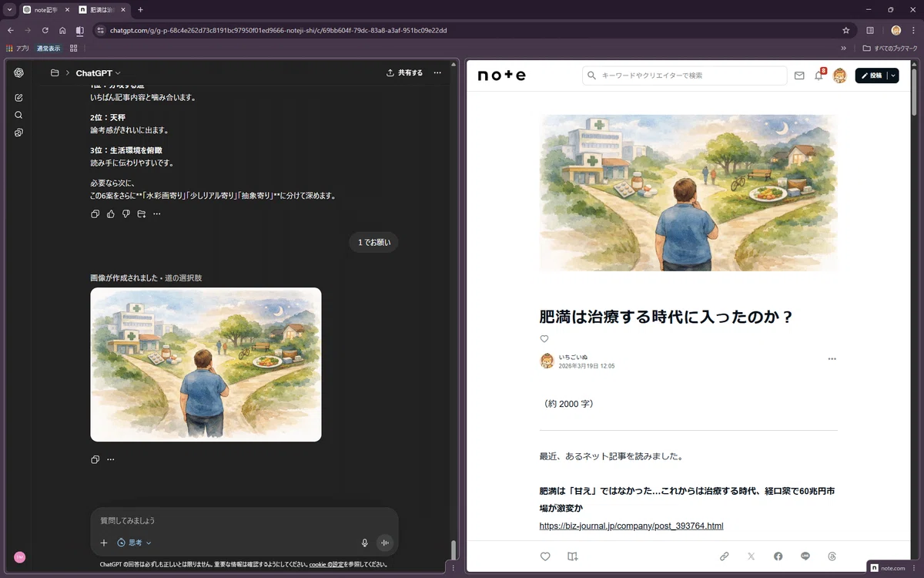
Task: Open the attachment plus menu in composer
Action: coord(104,543)
